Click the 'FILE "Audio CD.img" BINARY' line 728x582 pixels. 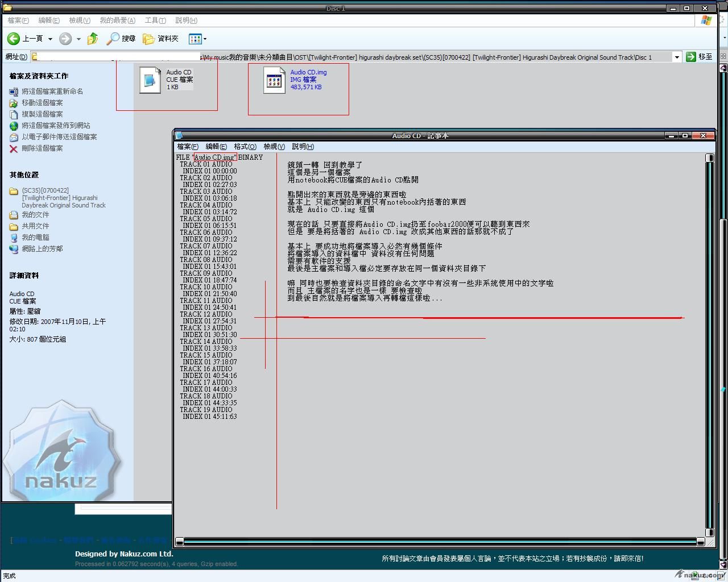220,157
